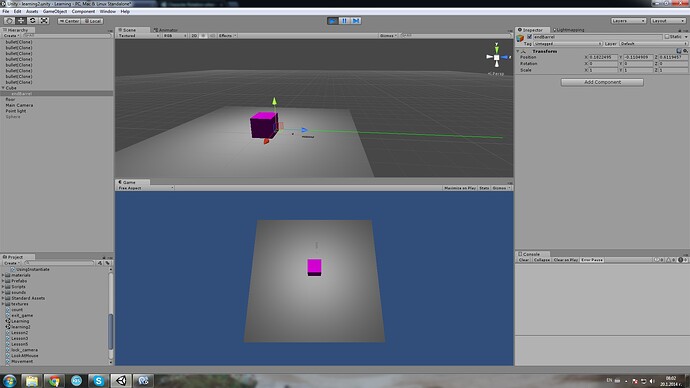This screenshot has width=690, height=388.
Task: Open the Layer dropdown set to Default
Action: click(x=653, y=44)
